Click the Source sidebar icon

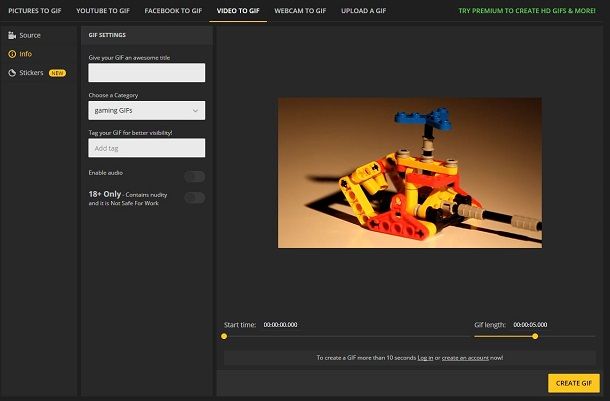point(12,35)
